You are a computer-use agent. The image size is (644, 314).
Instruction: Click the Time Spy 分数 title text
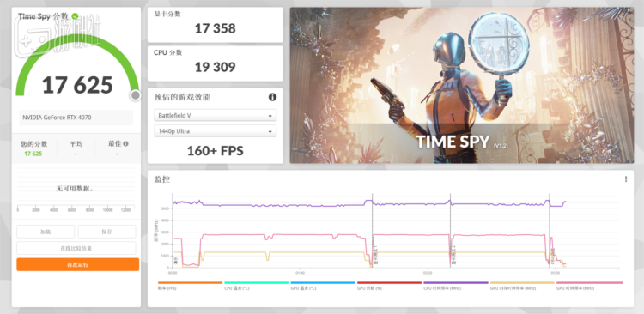point(44,16)
